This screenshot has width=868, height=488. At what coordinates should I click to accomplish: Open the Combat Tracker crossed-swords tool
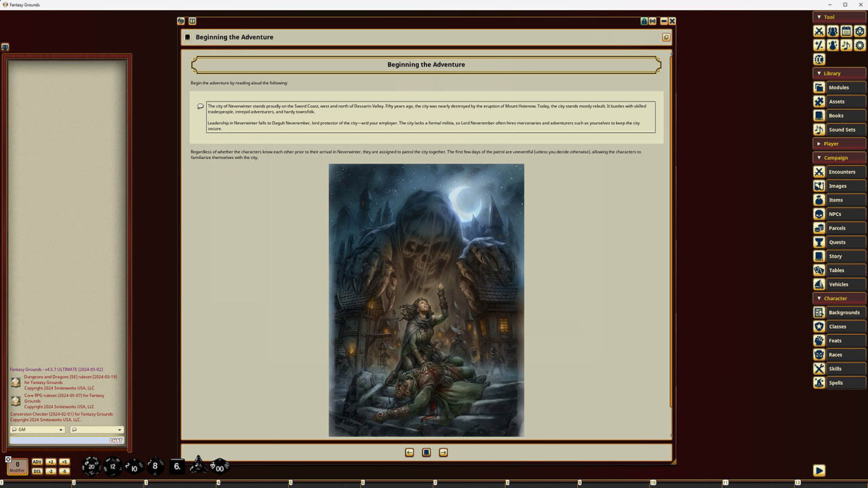[x=819, y=31]
